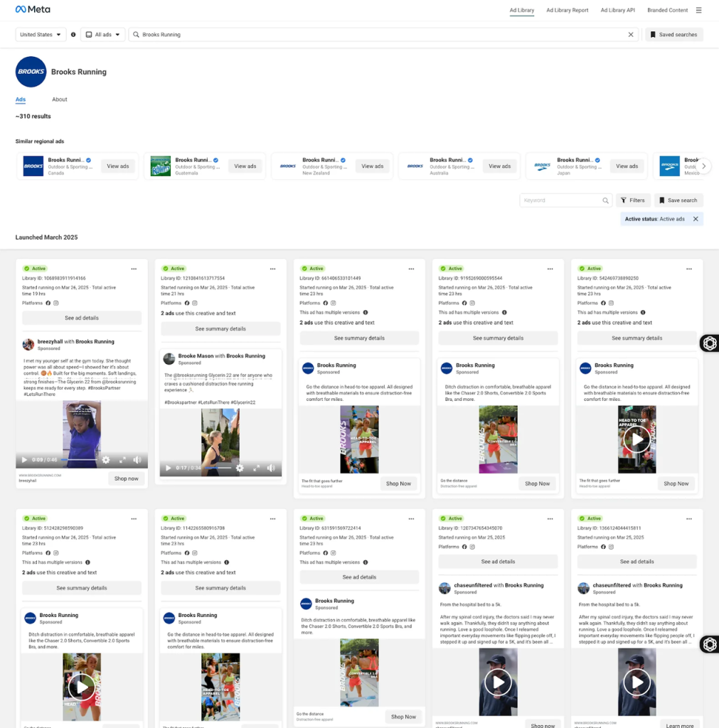Click Shop Now on ad 661406533101449
The height and width of the screenshot is (728, 719).
coord(398,483)
